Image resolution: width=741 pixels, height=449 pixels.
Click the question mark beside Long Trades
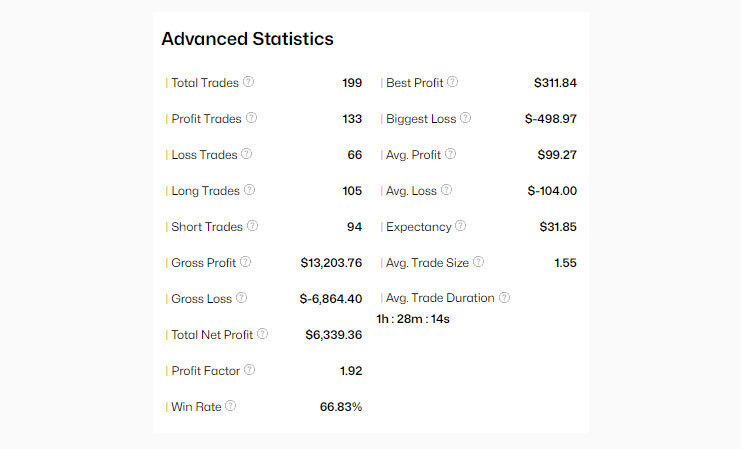[x=249, y=190]
